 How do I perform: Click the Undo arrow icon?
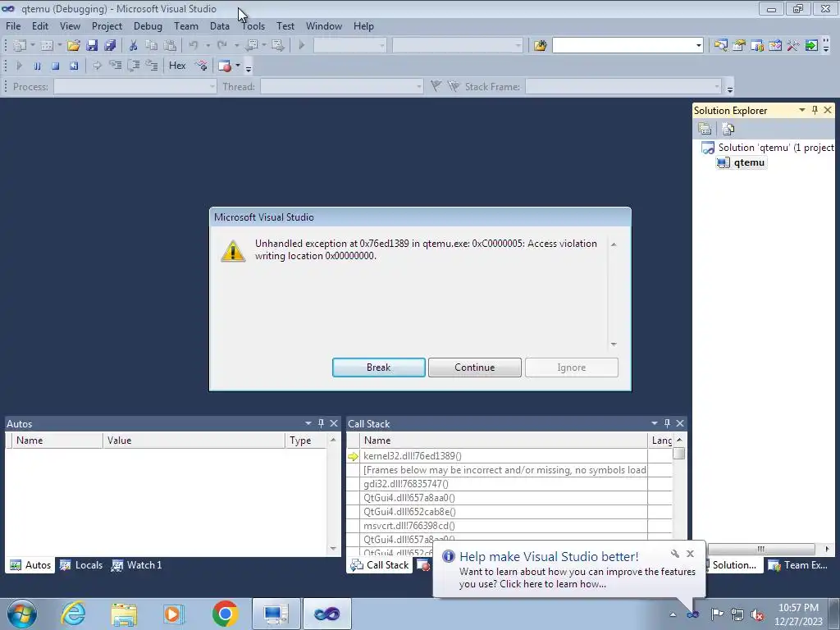click(x=194, y=46)
